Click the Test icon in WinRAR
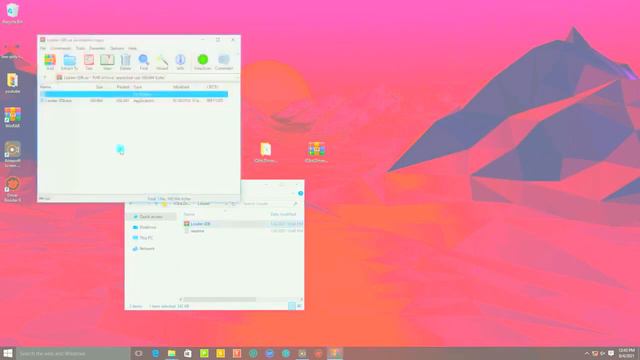The width and height of the screenshot is (640, 360). point(89,62)
